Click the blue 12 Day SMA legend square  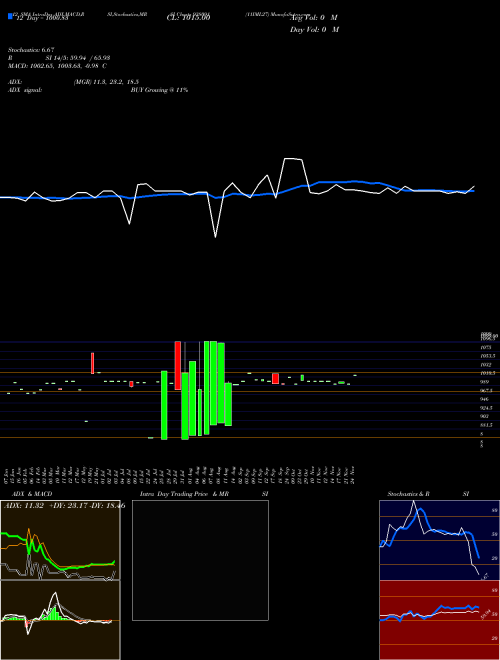pyautogui.click(x=10, y=17)
